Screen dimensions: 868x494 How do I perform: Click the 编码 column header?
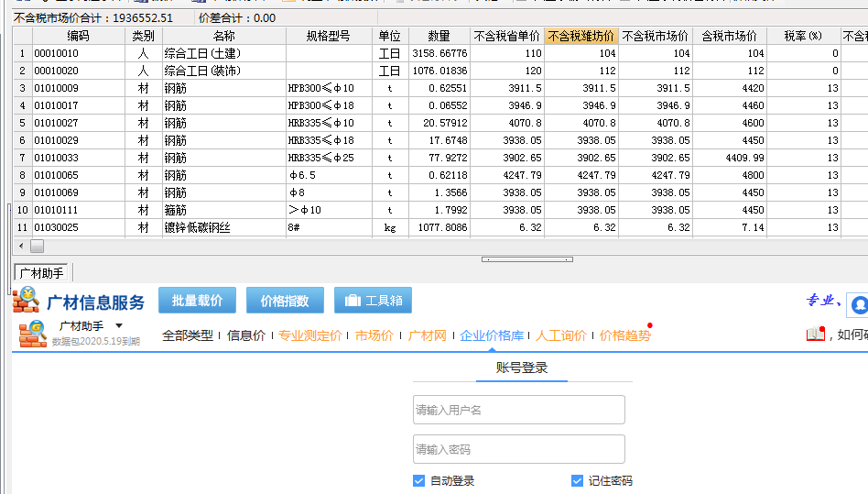[79, 36]
